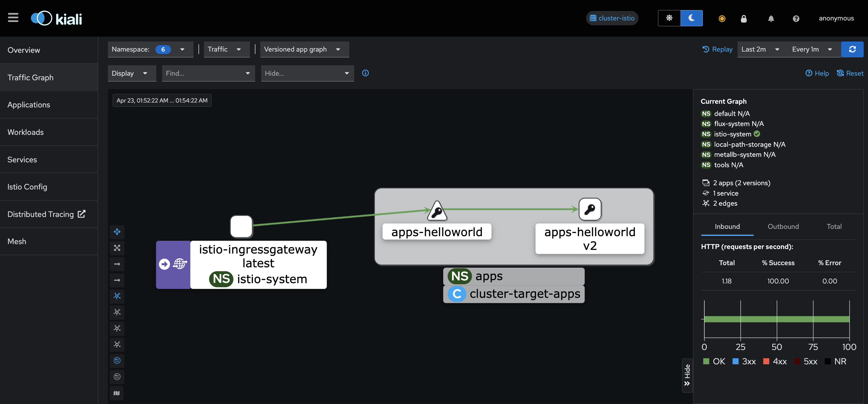Click the Find/Hide info icon
The image size is (868, 404).
(365, 73)
